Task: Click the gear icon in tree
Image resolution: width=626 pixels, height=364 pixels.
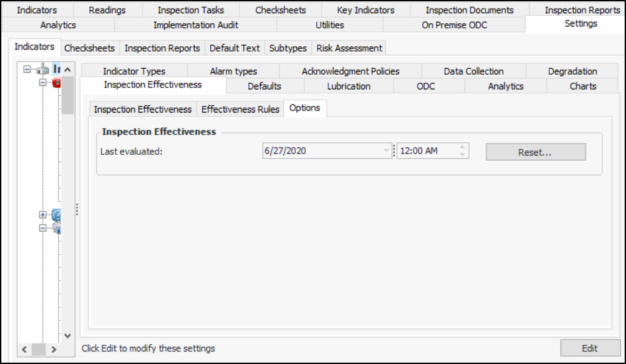Action: (56, 228)
